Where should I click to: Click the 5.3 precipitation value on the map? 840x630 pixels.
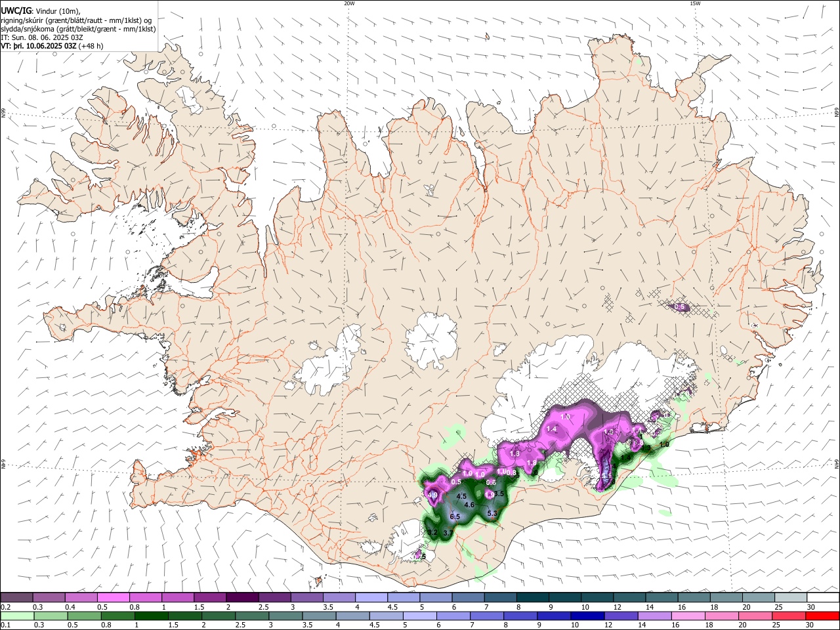pos(493,513)
